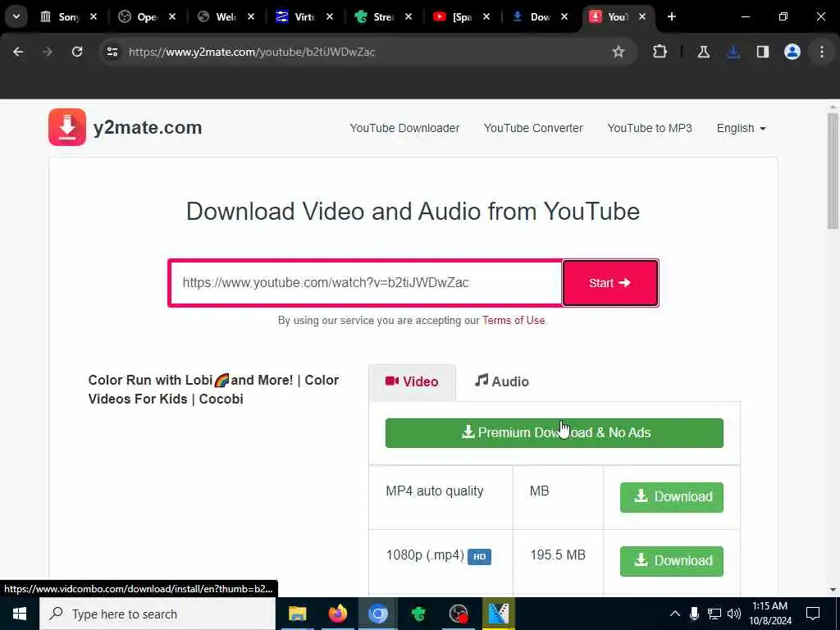Open the English language dropdown
The height and width of the screenshot is (630, 840).
[x=741, y=128]
